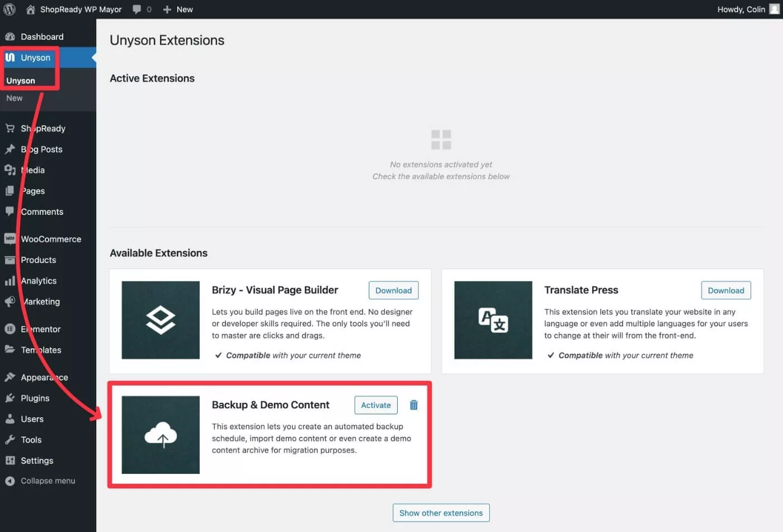Open the Settings menu label
The width and height of the screenshot is (783, 532).
pyautogui.click(x=37, y=460)
